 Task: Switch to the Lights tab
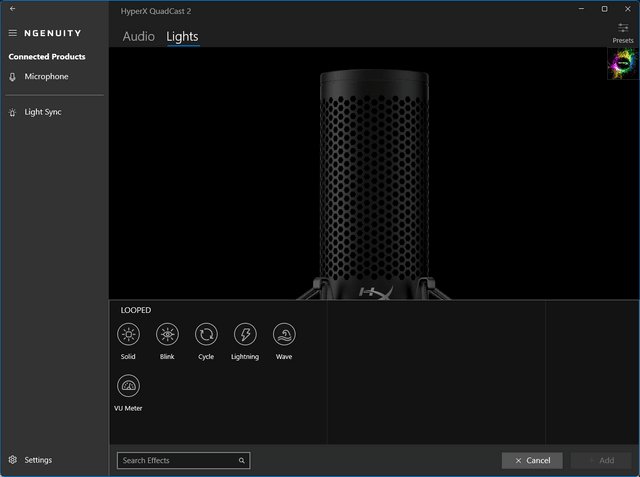(x=182, y=36)
